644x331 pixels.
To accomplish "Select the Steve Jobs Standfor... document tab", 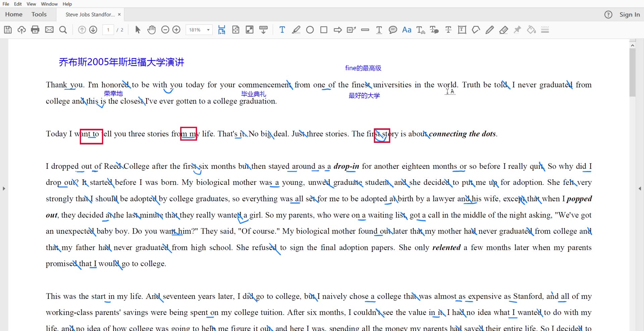I will [90, 14].
